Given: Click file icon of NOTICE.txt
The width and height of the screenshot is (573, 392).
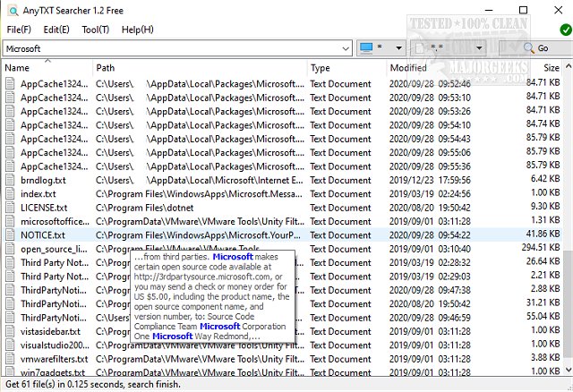Looking at the screenshot, I should (x=10, y=234).
